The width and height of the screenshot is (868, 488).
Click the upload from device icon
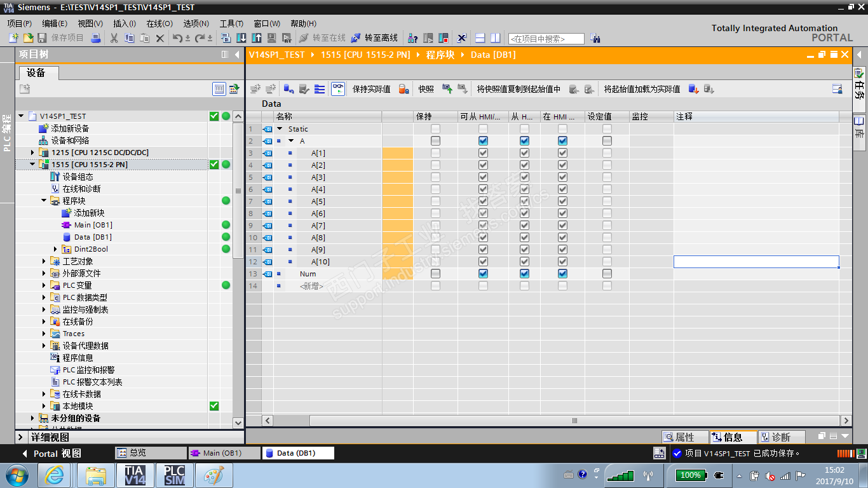point(257,38)
